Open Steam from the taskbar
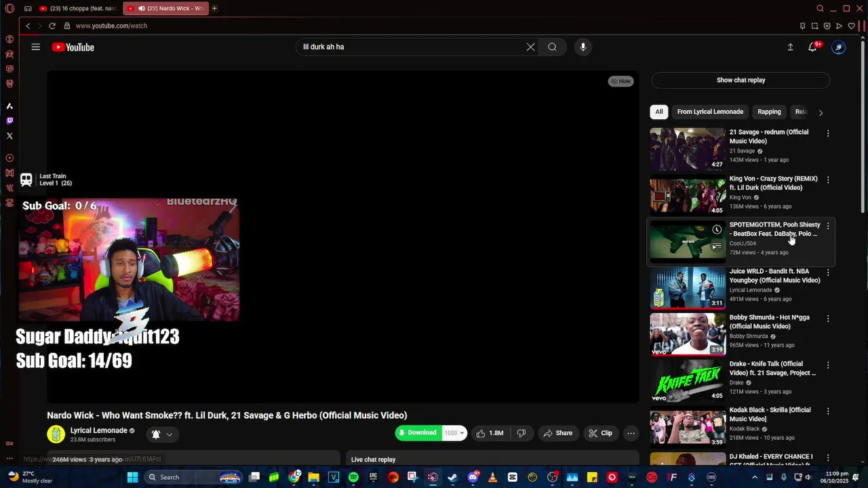This screenshot has height=488, width=868. pos(452,477)
